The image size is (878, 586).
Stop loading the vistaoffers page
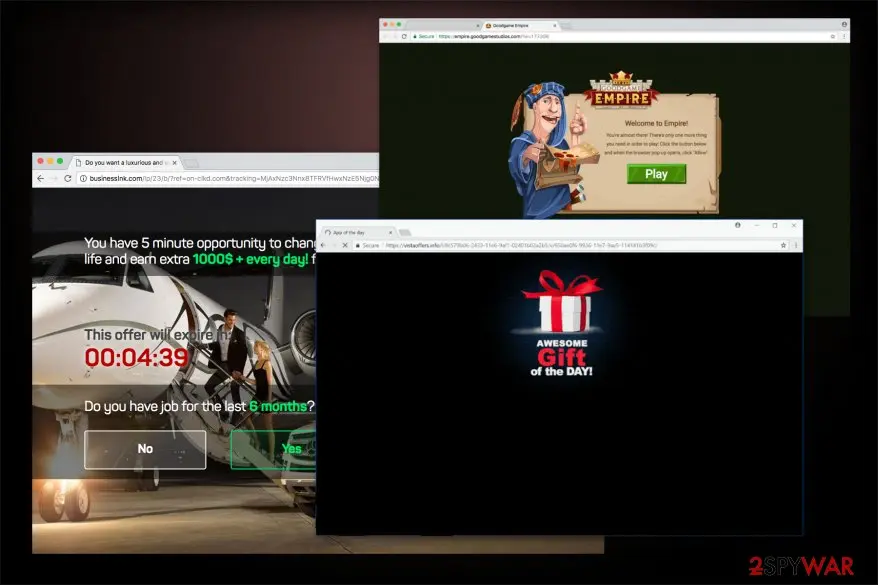pyautogui.click(x=345, y=245)
